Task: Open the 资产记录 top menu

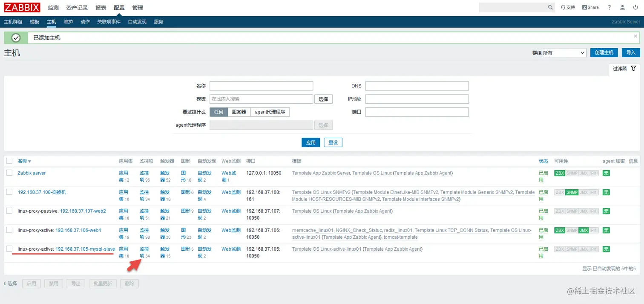Action: (77, 8)
